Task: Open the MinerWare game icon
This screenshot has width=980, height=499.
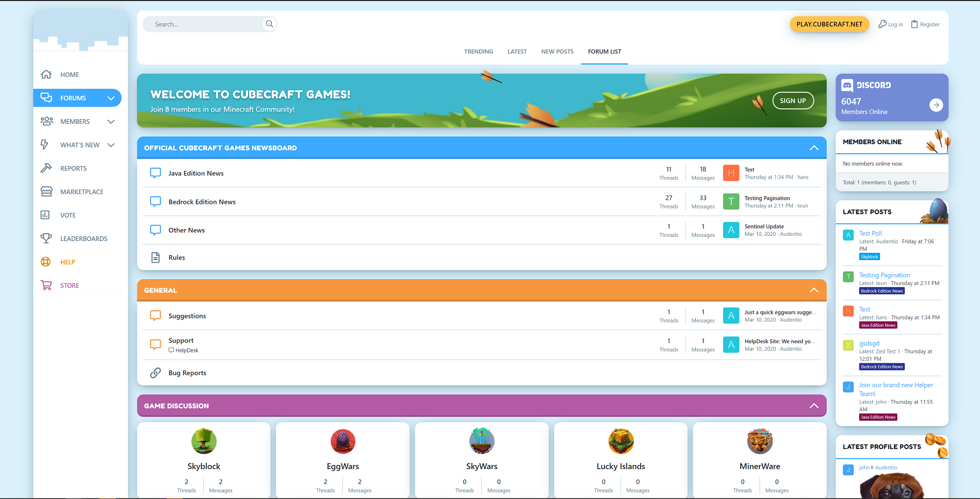Action: [760, 441]
